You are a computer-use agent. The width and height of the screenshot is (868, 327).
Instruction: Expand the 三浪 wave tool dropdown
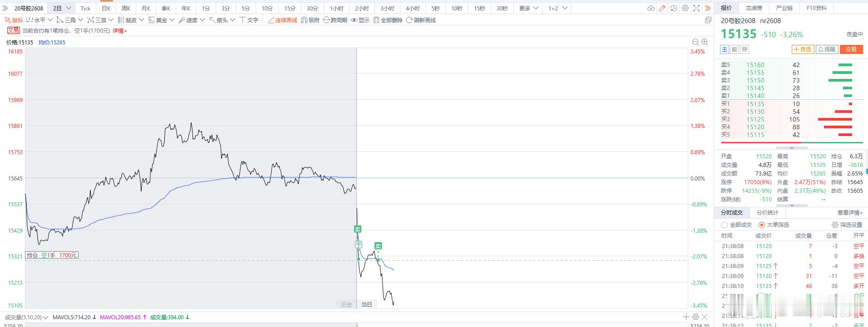pos(111,20)
